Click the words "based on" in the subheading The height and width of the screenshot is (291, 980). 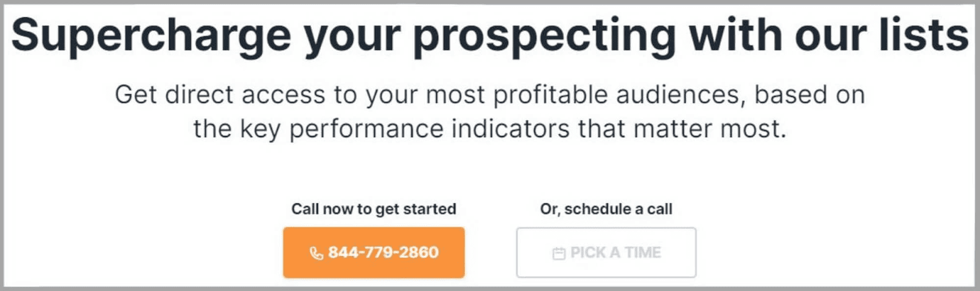coord(809,95)
